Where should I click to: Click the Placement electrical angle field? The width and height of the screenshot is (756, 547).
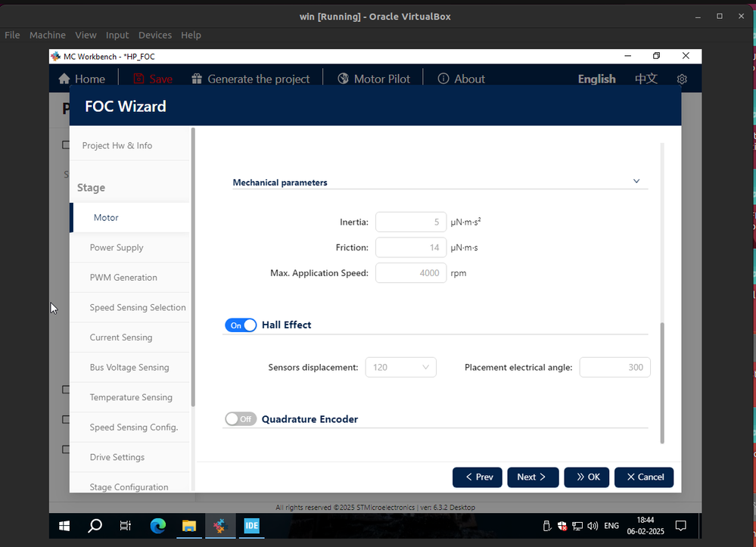(614, 367)
